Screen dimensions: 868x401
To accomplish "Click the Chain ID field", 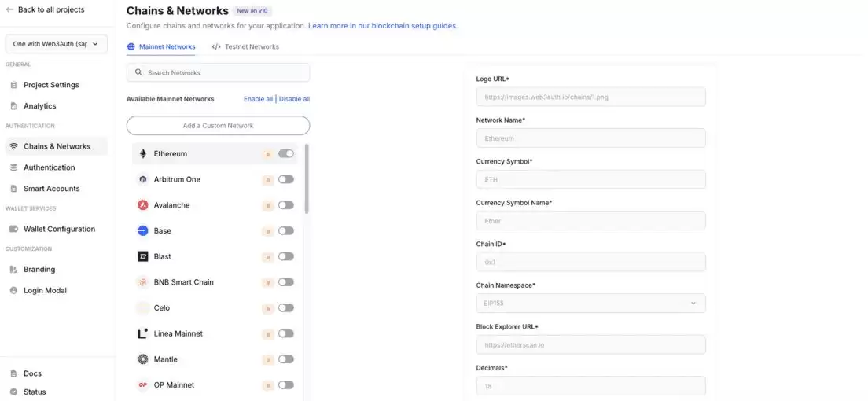I will 590,262.
